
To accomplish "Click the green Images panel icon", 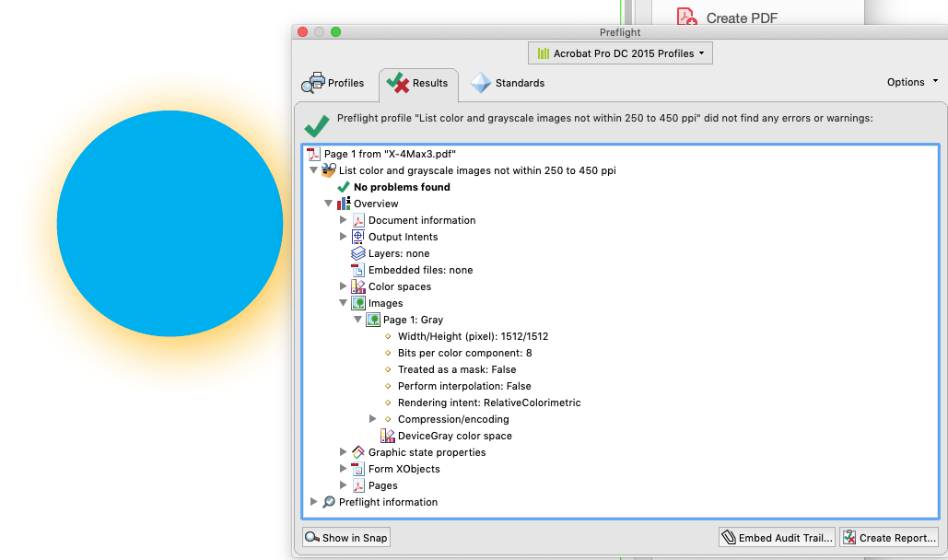I will click(358, 303).
